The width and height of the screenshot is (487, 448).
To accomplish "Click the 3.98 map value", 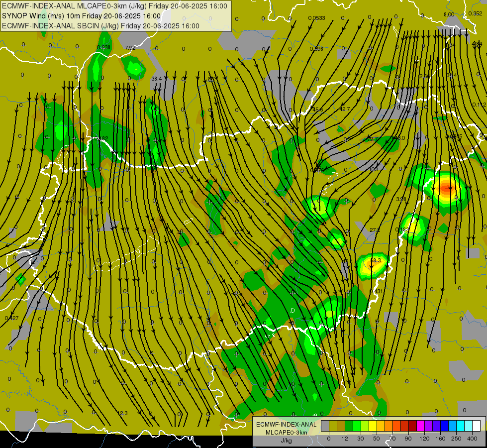I will 401,199.
